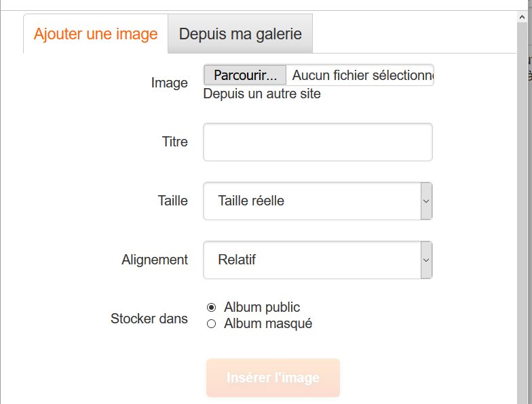This screenshot has width=532, height=404.
Task: Select the Album public radio button
Action: click(x=211, y=307)
